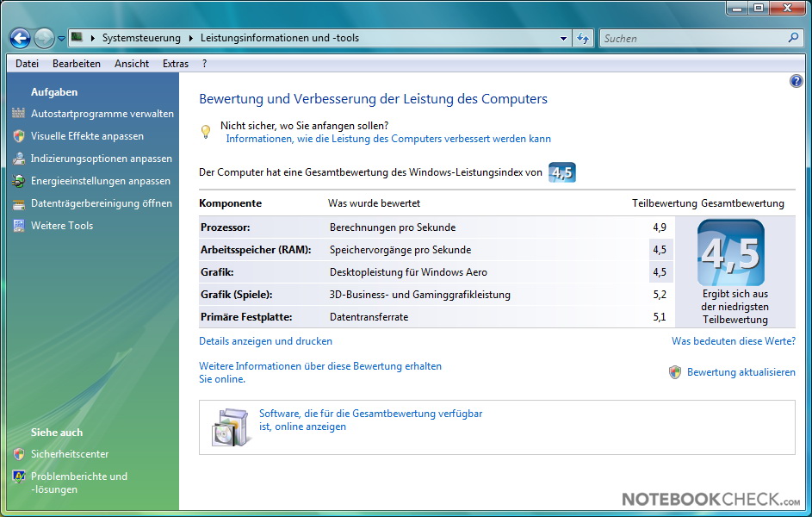The width and height of the screenshot is (812, 517).
Task: Click Grafik (Spiele) subscore 5,2
Action: click(660, 294)
